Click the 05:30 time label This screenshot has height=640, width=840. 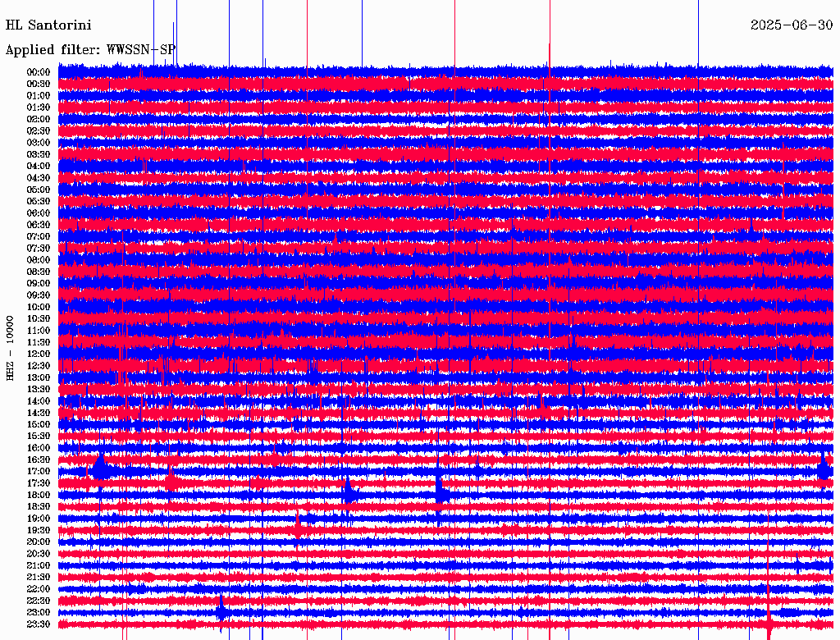[39, 202]
